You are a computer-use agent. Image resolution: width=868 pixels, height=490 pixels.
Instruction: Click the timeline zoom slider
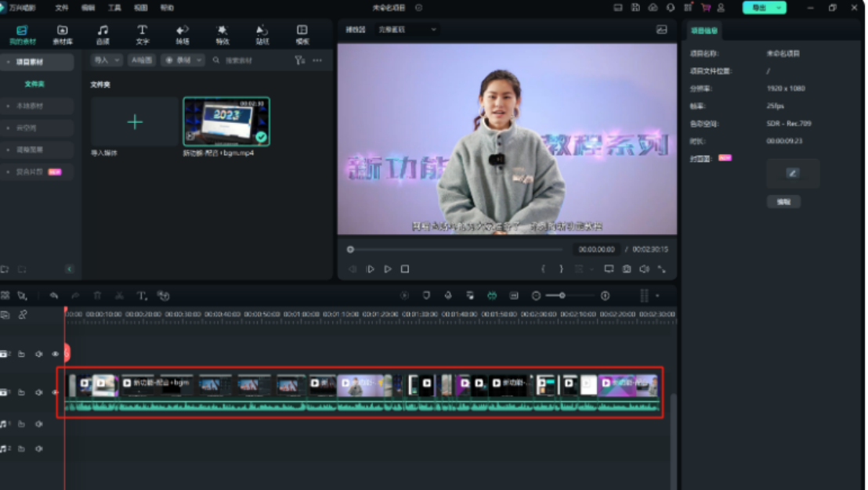pyautogui.click(x=562, y=296)
